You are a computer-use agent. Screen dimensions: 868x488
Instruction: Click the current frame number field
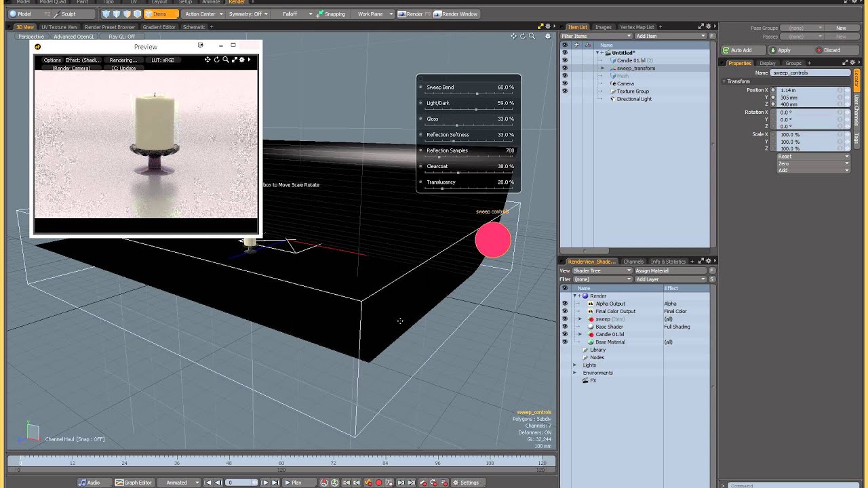point(241,483)
